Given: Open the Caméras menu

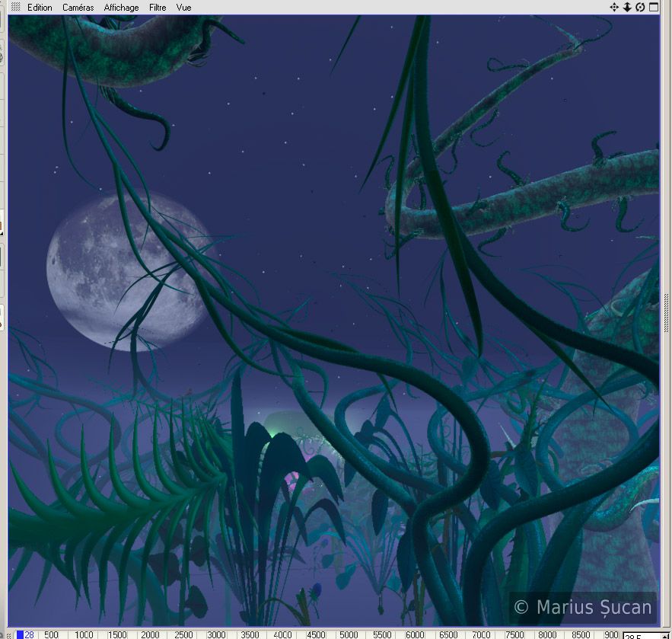Looking at the screenshot, I should coord(78,8).
